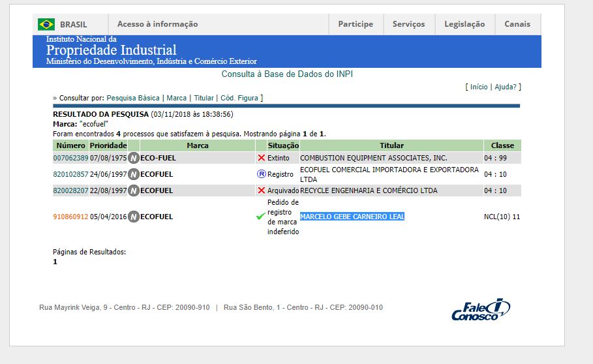This screenshot has height=364, width=593.
Task: Click the Titular column header
Action: [391, 145]
